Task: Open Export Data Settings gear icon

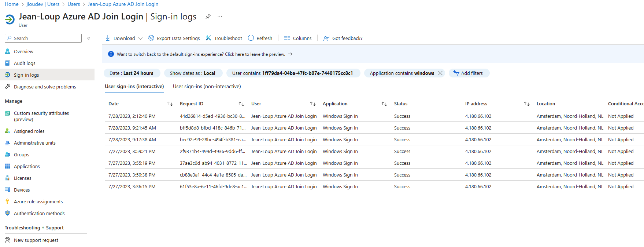Action: (151, 38)
